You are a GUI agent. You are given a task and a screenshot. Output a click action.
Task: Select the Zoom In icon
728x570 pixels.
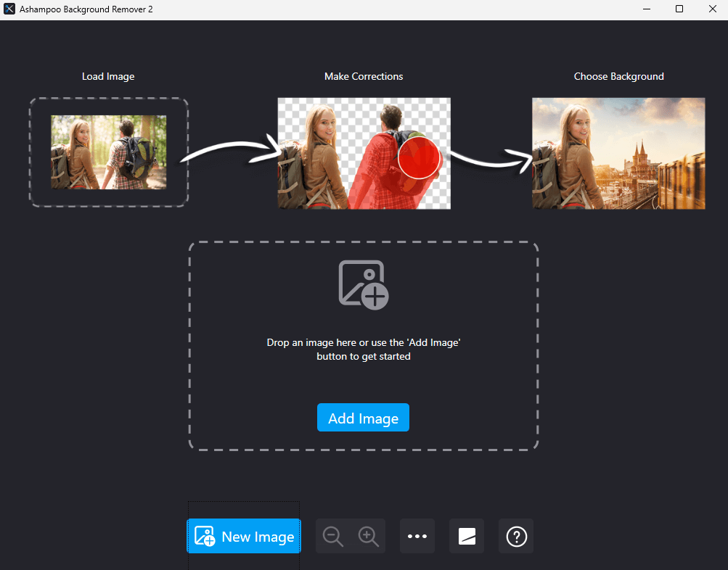point(368,536)
